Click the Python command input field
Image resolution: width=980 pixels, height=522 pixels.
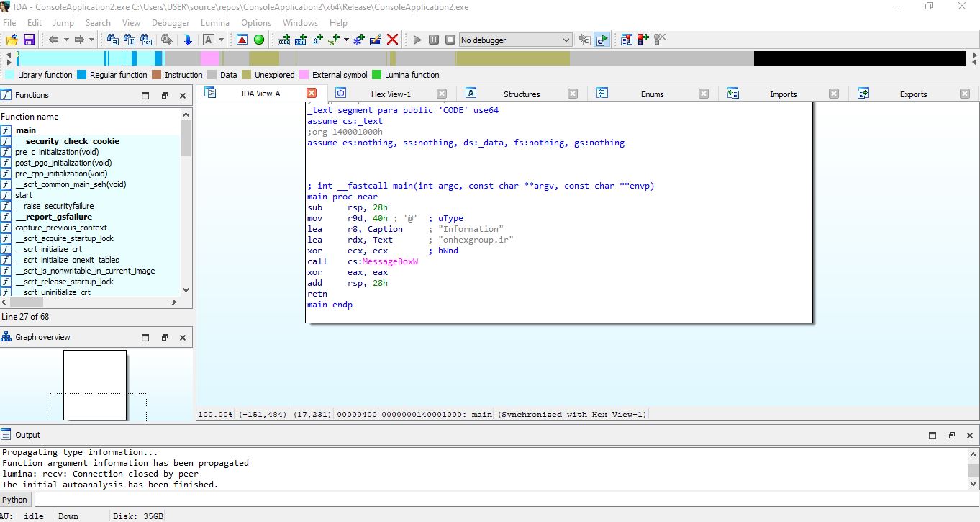pos(507,500)
